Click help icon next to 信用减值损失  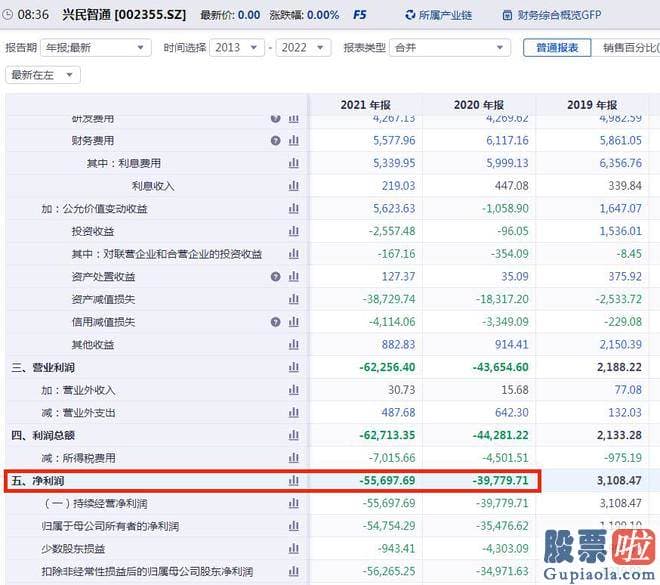[x=276, y=322]
